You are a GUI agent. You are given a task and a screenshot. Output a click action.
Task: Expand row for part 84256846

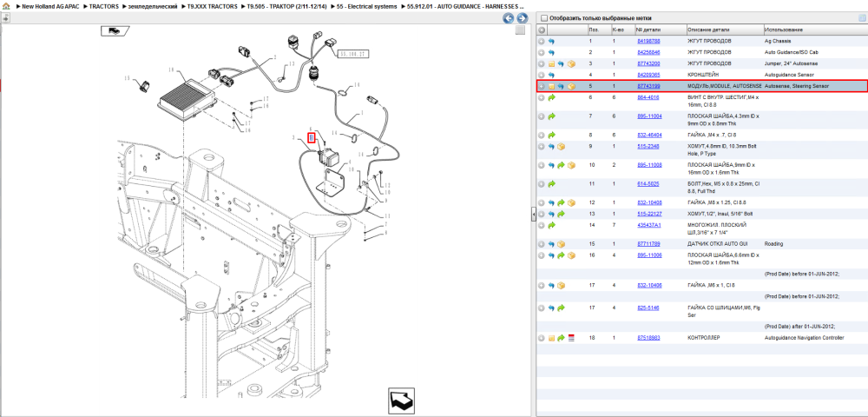[542, 53]
